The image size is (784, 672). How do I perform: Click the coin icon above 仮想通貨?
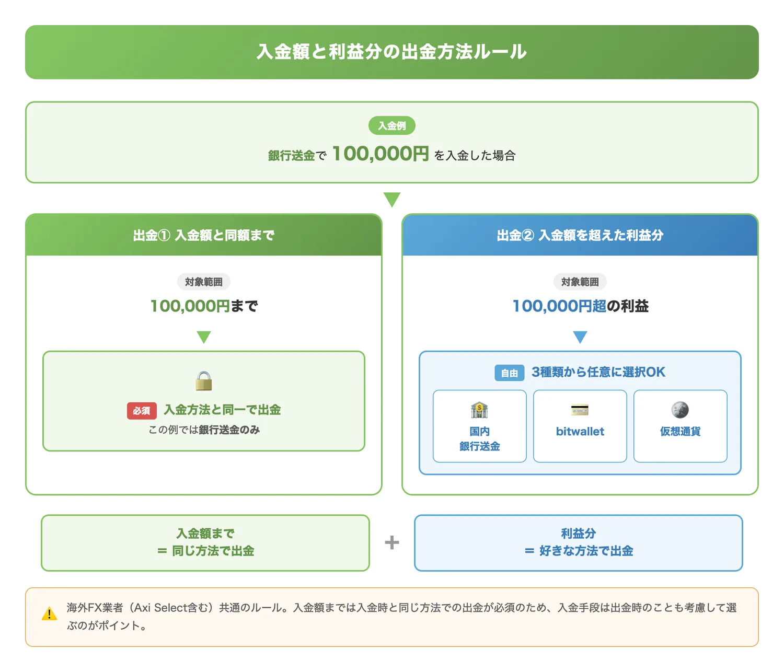[x=680, y=410]
